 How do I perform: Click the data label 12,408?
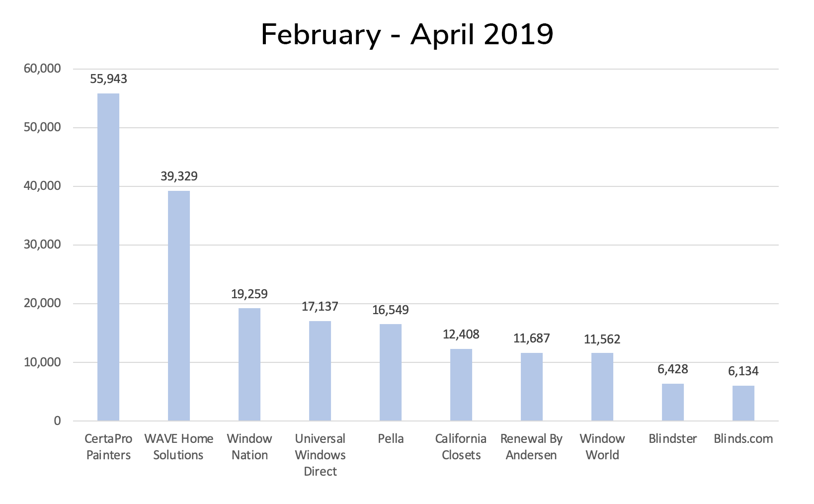[x=461, y=334]
